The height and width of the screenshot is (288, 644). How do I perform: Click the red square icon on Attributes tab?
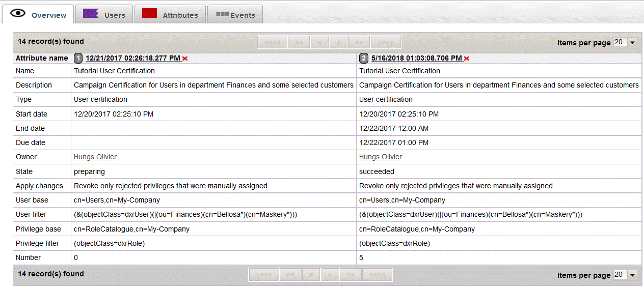click(x=149, y=14)
